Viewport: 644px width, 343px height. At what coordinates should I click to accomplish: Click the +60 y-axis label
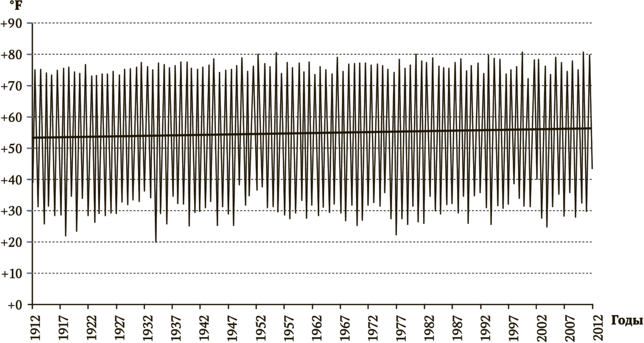[11, 117]
